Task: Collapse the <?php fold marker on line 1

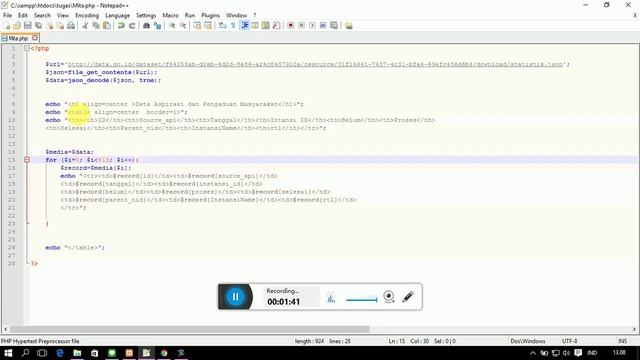Action: pyautogui.click(x=27, y=48)
